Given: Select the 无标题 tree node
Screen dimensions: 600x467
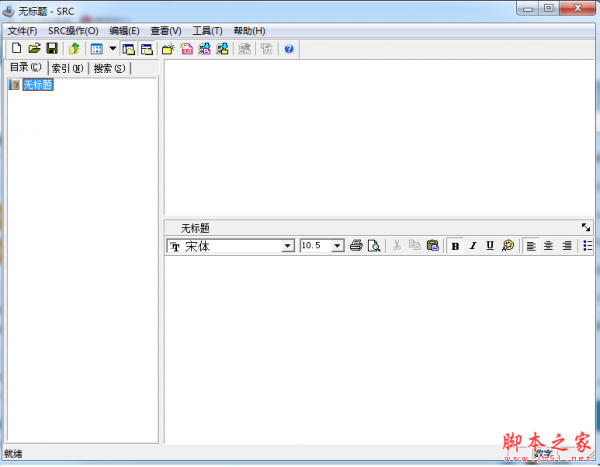Looking at the screenshot, I should coord(38,85).
